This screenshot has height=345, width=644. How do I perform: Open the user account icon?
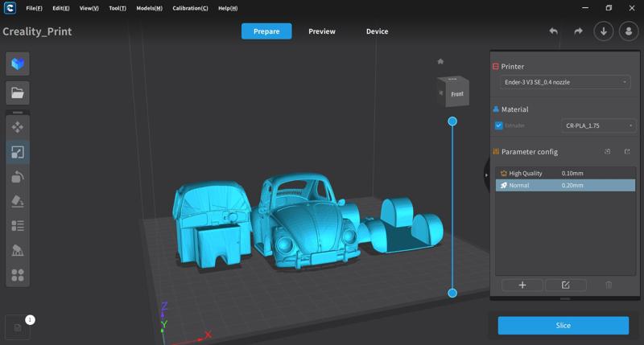(629, 31)
